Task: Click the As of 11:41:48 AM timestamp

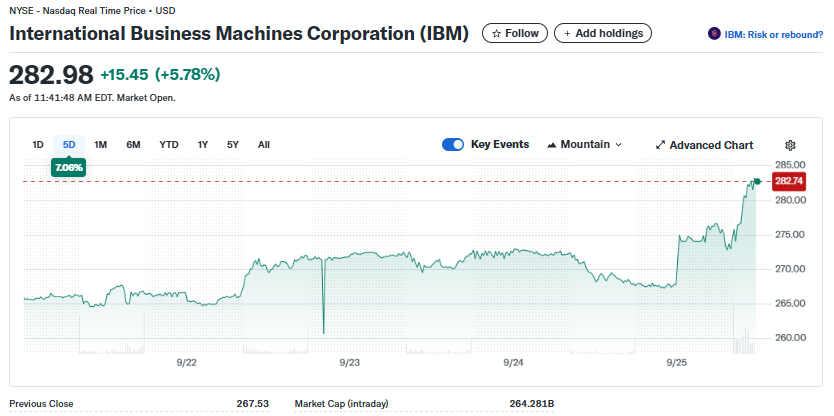Action: point(93,98)
